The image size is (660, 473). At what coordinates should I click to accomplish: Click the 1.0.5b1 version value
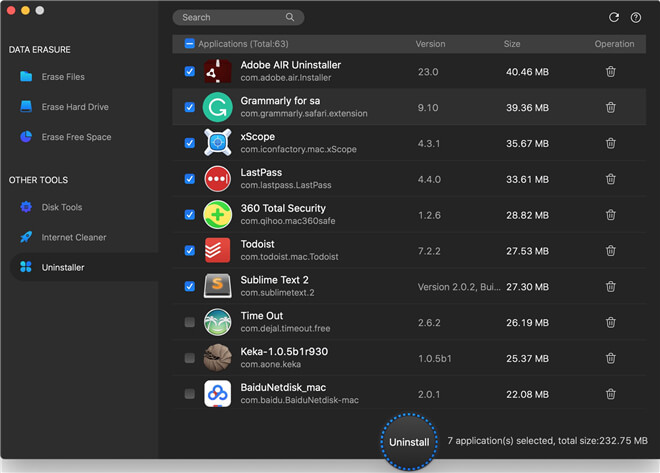tap(434, 359)
